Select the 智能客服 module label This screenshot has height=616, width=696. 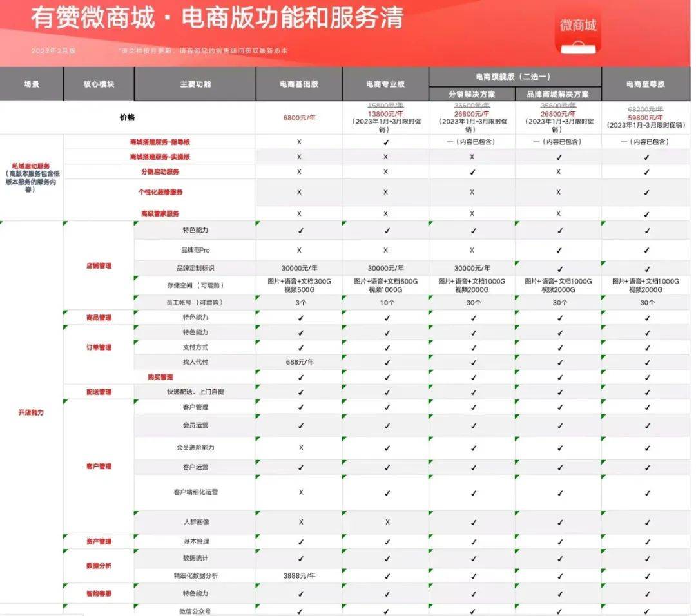click(x=99, y=593)
